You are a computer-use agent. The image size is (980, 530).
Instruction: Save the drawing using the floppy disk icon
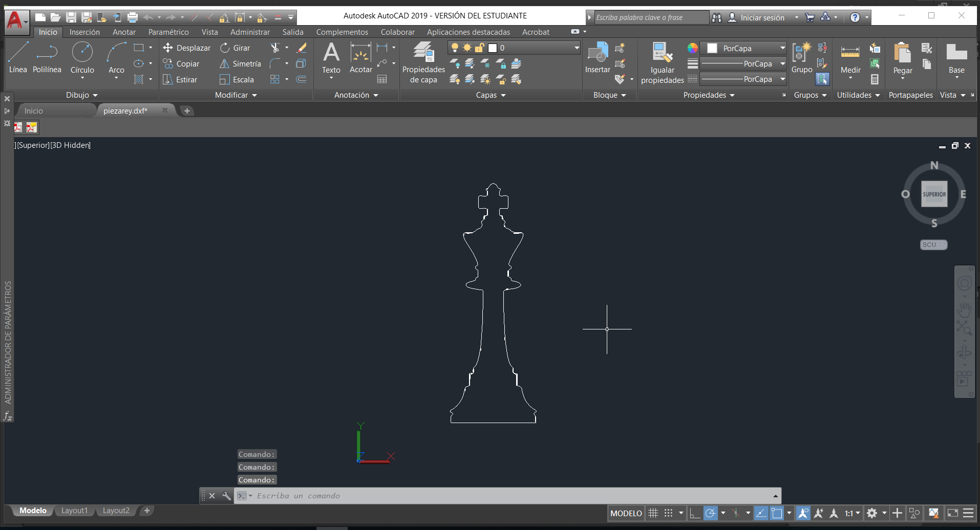point(71,17)
